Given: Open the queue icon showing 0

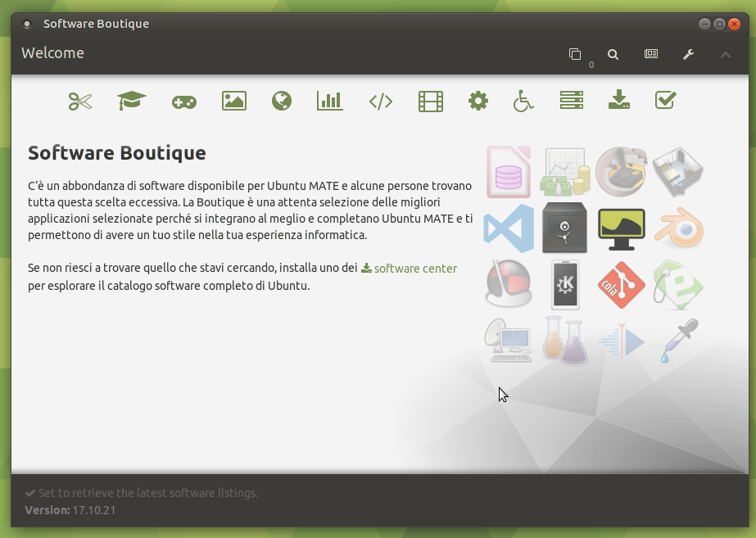Looking at the screenshot, I should (576, 55).
